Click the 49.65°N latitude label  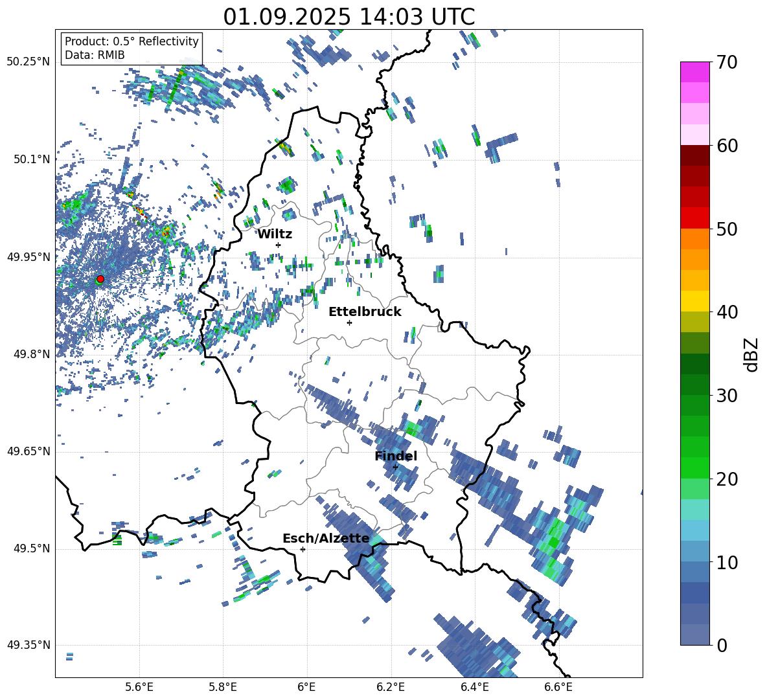point(29,451)
